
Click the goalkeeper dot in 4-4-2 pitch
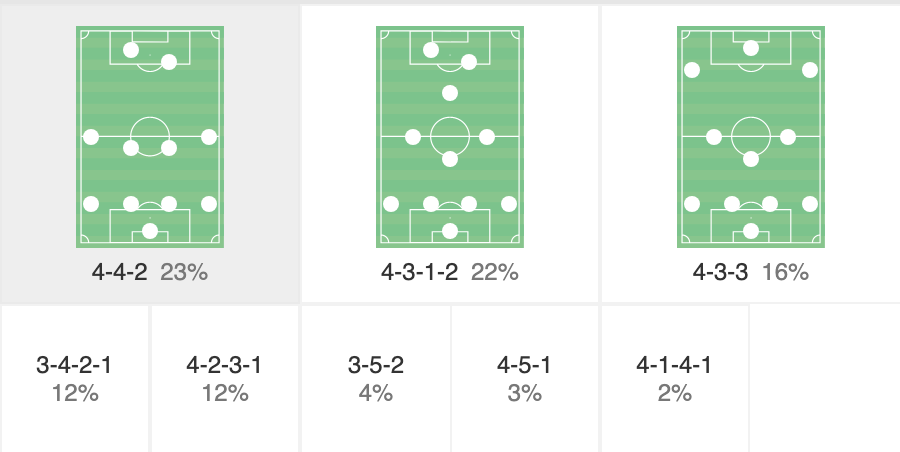[x=150, y=231]
